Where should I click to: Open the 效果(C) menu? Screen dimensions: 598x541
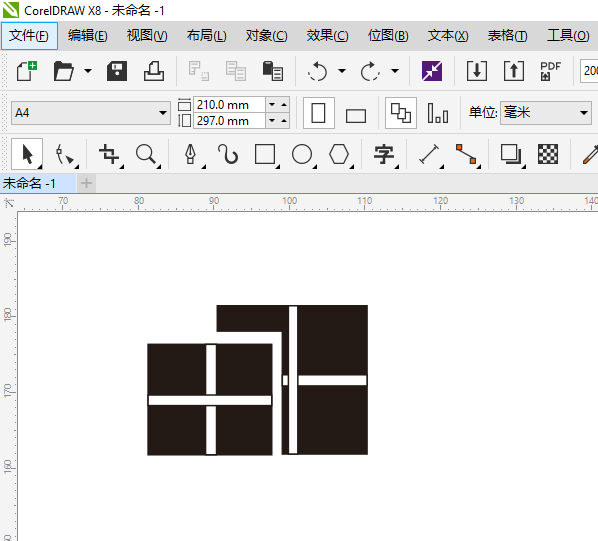click(x=327, y=36)
